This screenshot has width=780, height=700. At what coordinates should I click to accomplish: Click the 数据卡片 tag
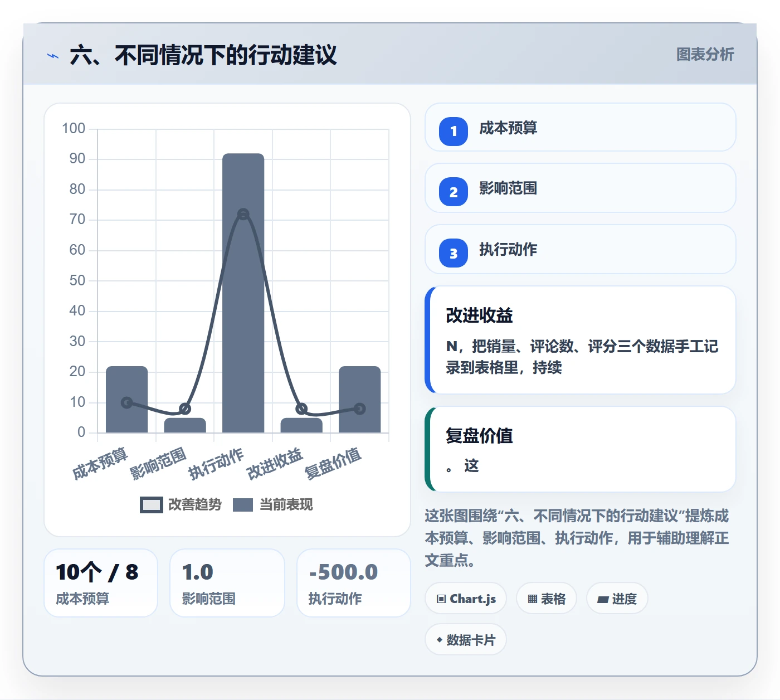[466, 640]
